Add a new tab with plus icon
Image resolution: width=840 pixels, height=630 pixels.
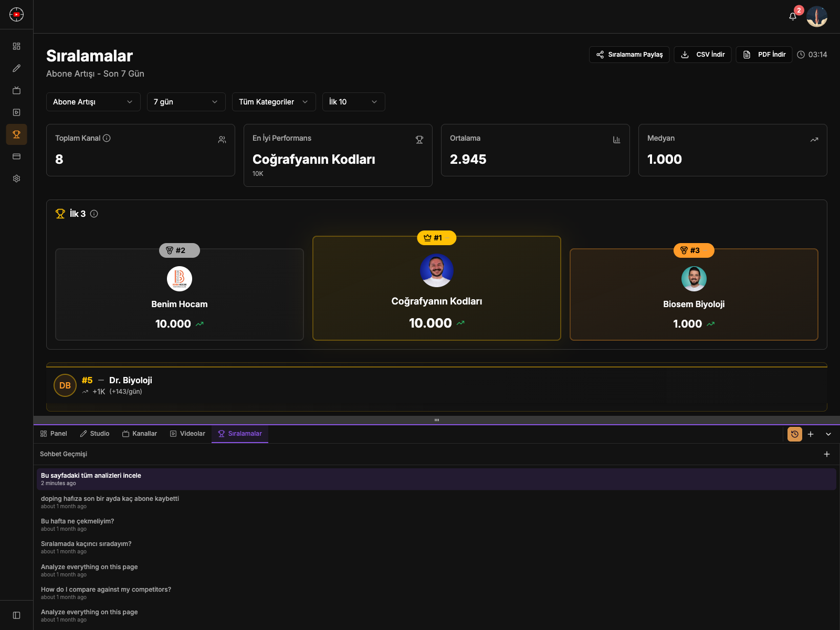811,434
